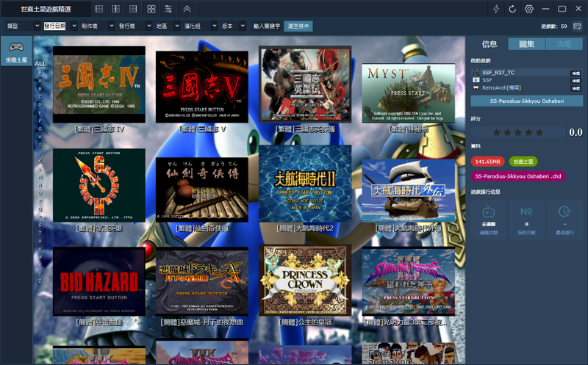Click the 清空條件 clear filters button
This screenshot has width=588, height=365.
298,26
